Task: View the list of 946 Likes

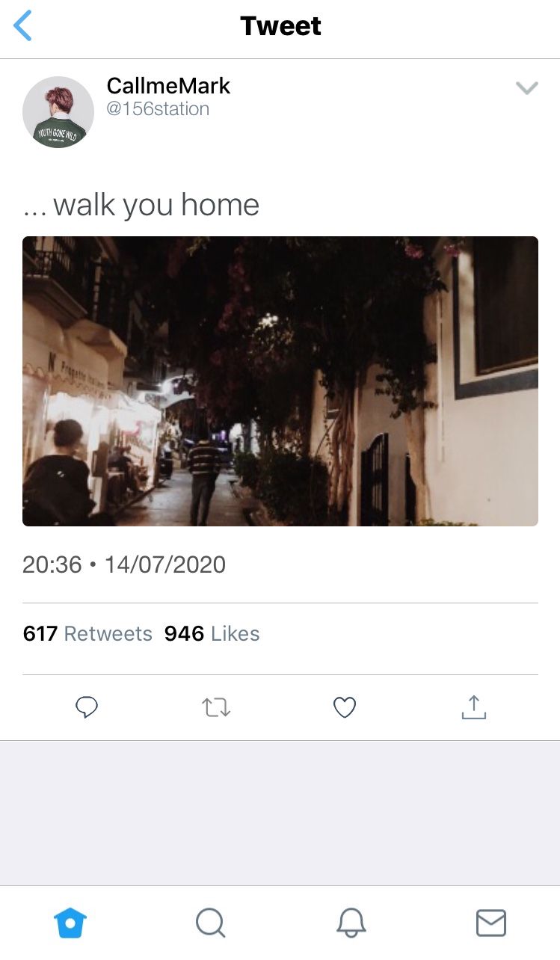Action: 212,634
